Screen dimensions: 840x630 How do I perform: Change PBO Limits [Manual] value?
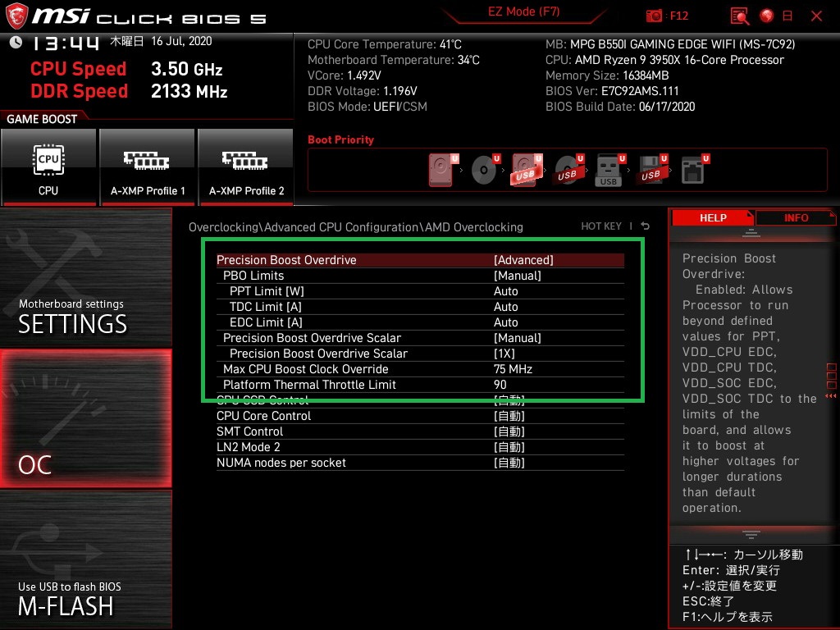click(518, 276)
